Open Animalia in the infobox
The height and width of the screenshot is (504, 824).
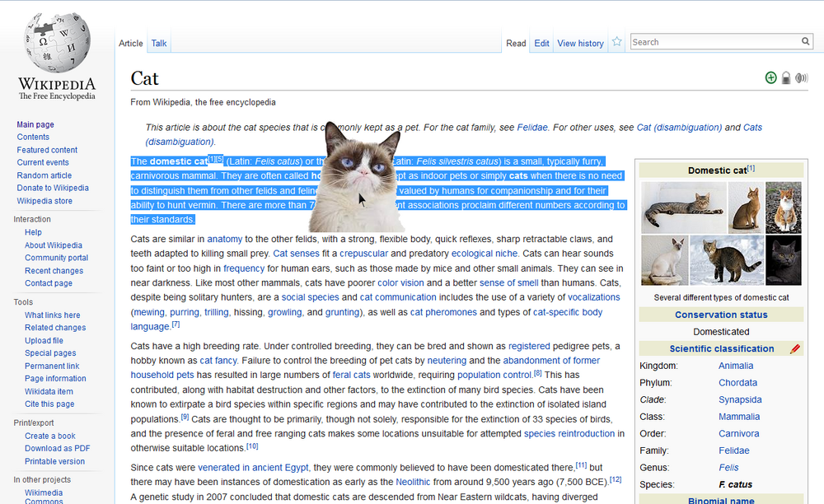tap(736, 366)
